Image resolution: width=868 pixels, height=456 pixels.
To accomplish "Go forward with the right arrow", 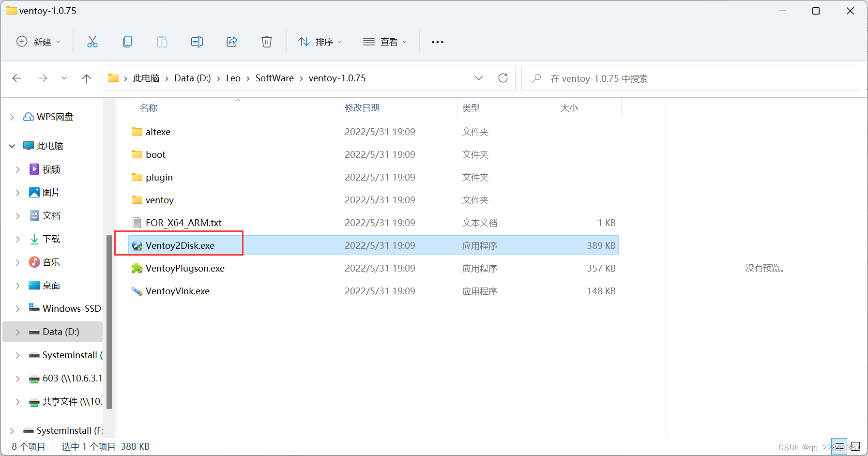I will pos(43,78).
